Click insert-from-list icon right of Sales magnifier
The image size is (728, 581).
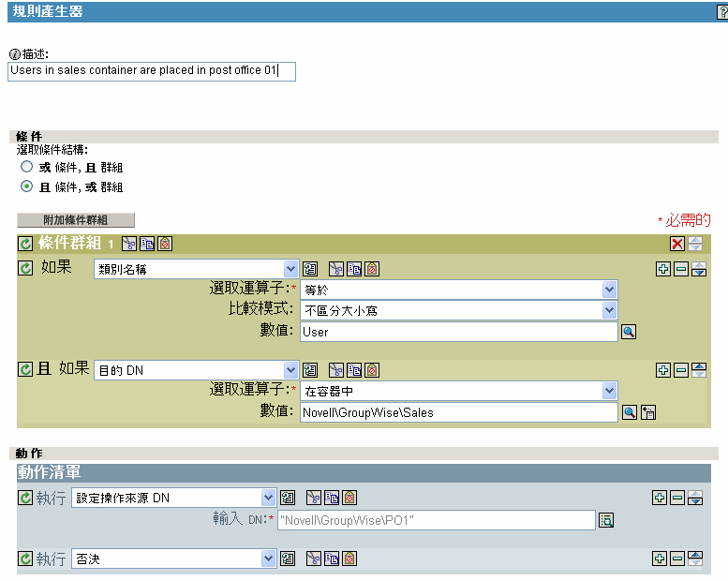click(648, 412)
